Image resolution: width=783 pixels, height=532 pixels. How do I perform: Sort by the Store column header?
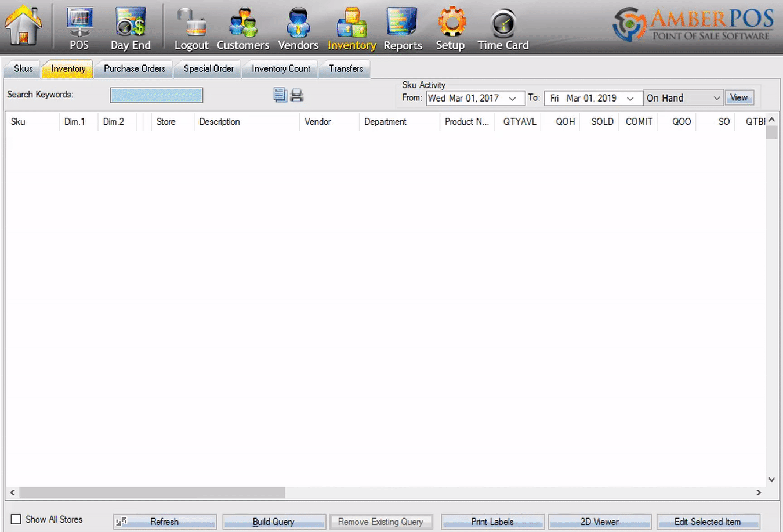tap(172, 122)
